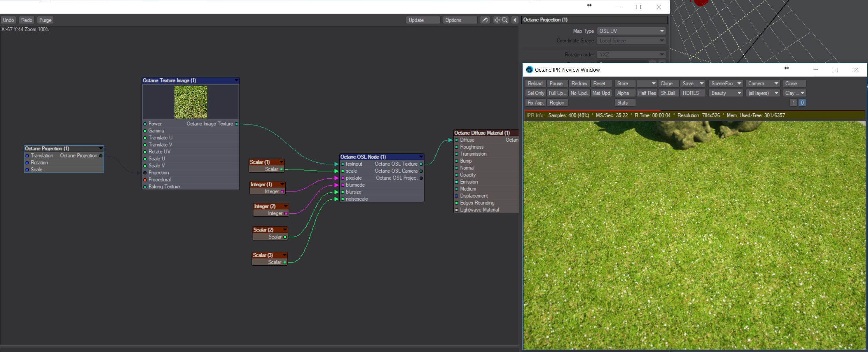Open the Coordinate Space dropdown

[631, 41]
